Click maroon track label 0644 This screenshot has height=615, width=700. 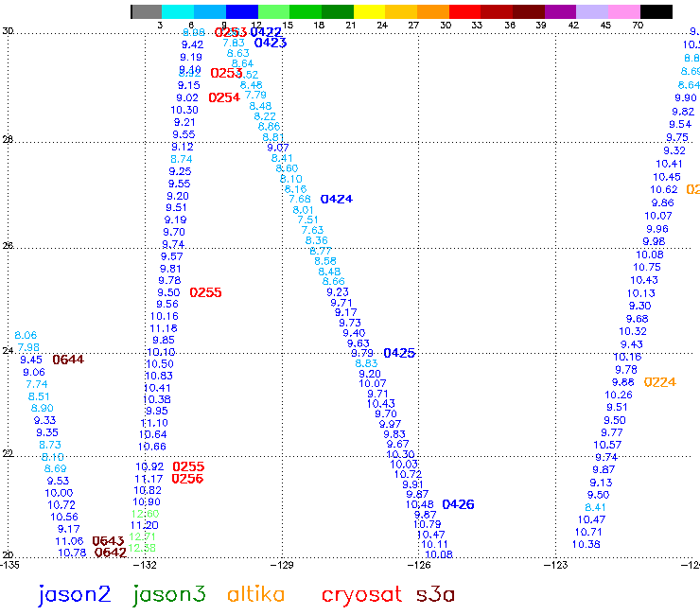pos(68,360)
